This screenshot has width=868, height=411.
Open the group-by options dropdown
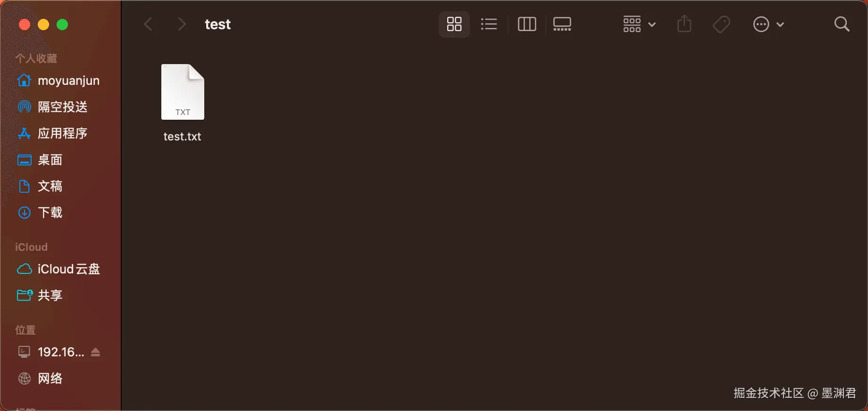pyautogui.click(x=639, y=24)
